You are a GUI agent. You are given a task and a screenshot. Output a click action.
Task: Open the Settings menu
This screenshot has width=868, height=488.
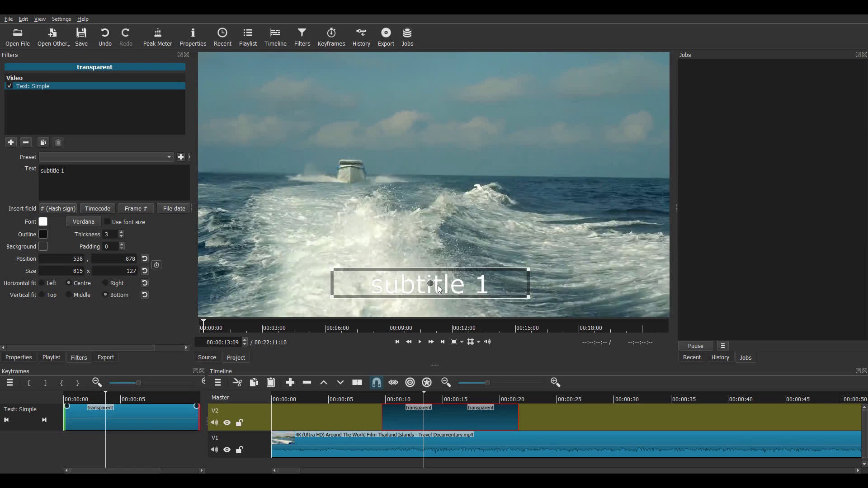click(x=61, y=19)
